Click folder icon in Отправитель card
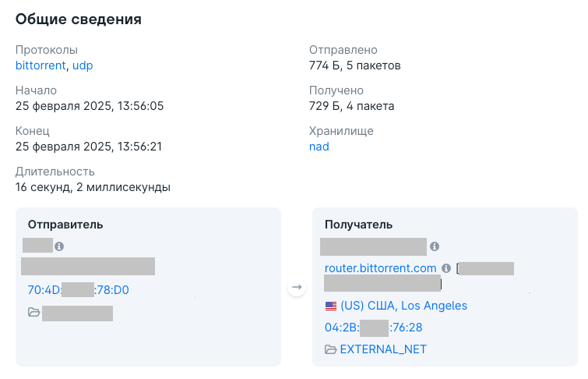 tap(33, 313)
